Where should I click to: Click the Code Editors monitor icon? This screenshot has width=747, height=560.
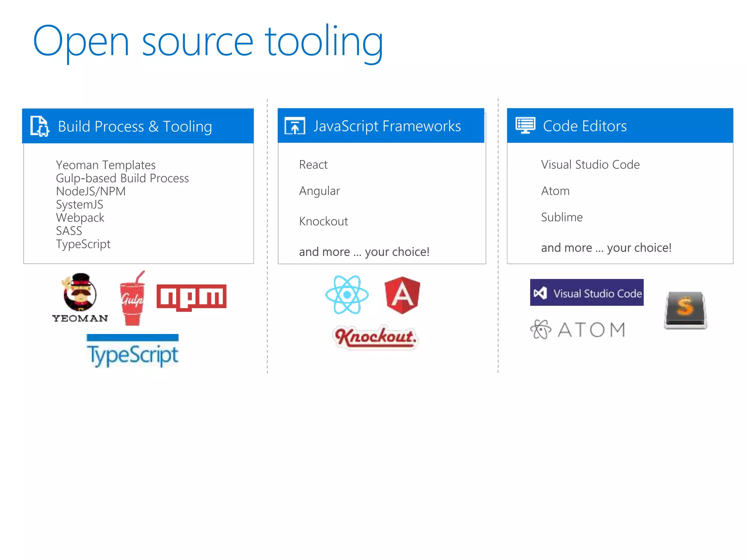(525, 125)
